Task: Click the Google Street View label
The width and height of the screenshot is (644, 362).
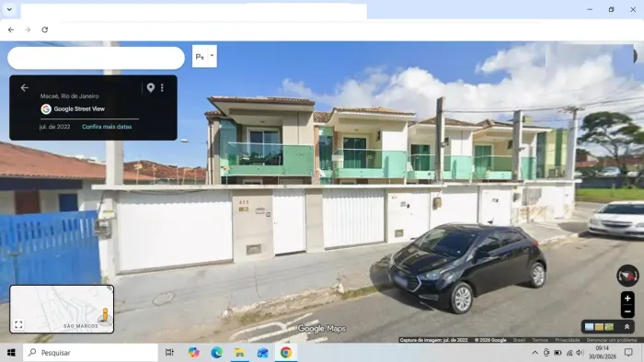Action: tap(79, 108)
